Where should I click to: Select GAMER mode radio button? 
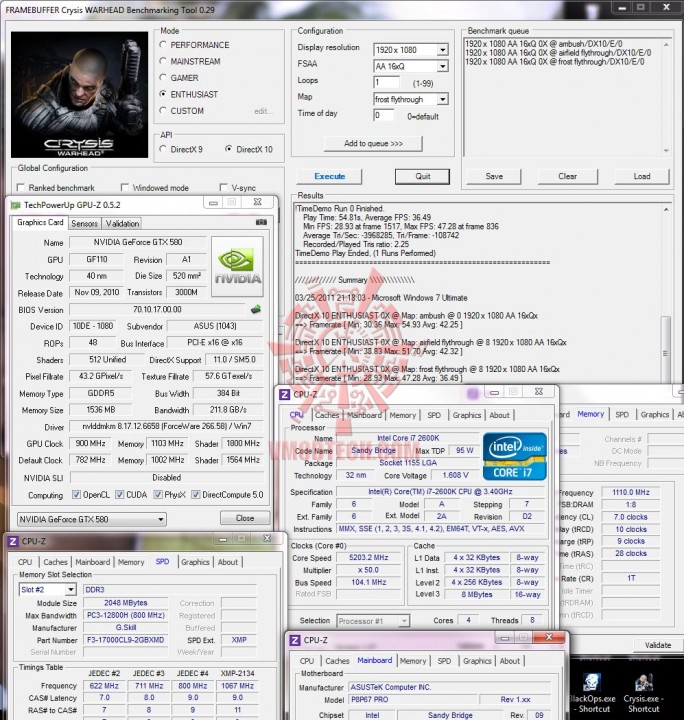coord(163,77)
